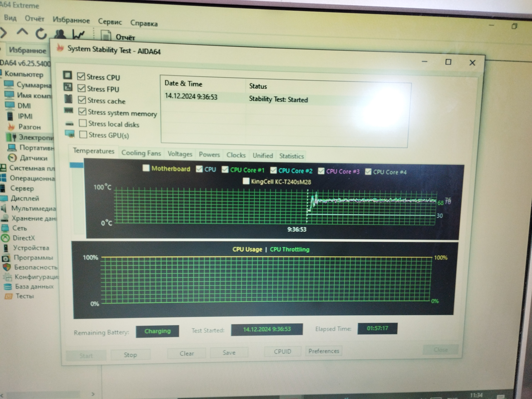The height and width of the screenshot is (399, 532).
Task: Open the Сервис menu
Action: [x=110, y=22]
